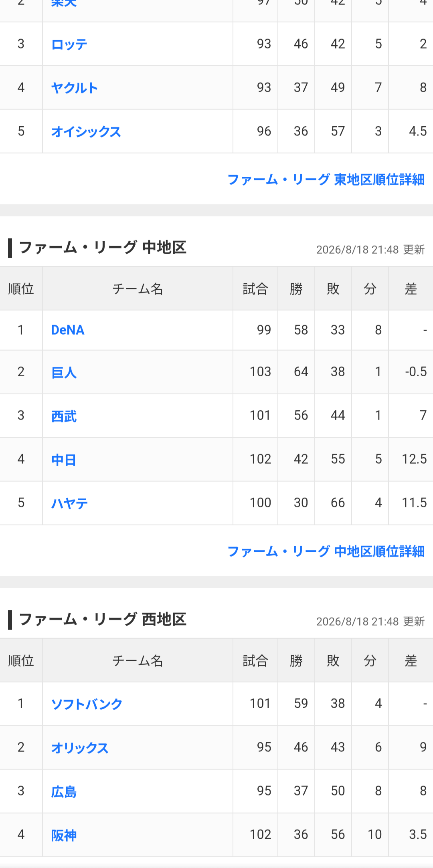Open the DeNA team link
Viewport: 433px width, 868px height.
coord(68,330)
